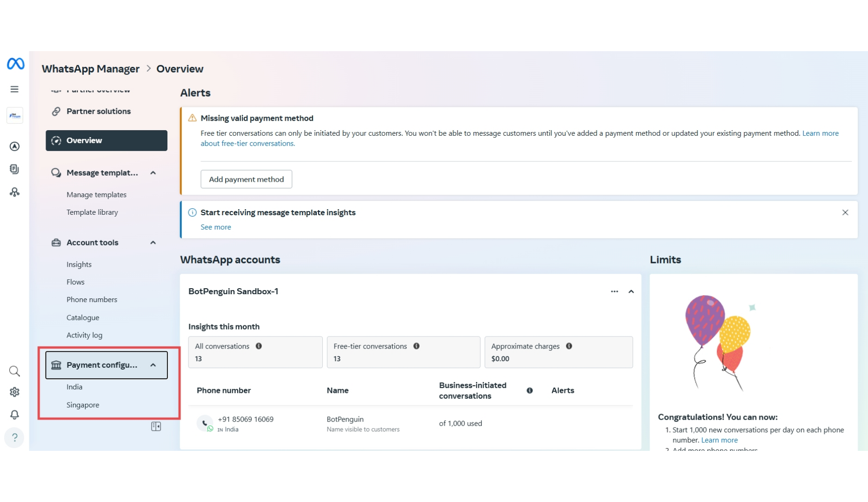Collapse the Payment configuration chevron
This screenshot has height=502, width=868.
coord(153,365)
